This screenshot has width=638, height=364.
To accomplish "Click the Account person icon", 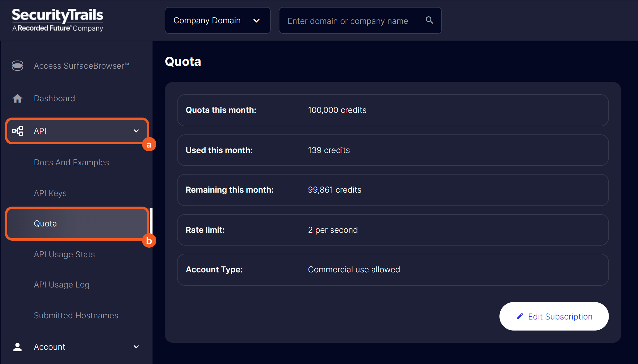I will point(17,347).
